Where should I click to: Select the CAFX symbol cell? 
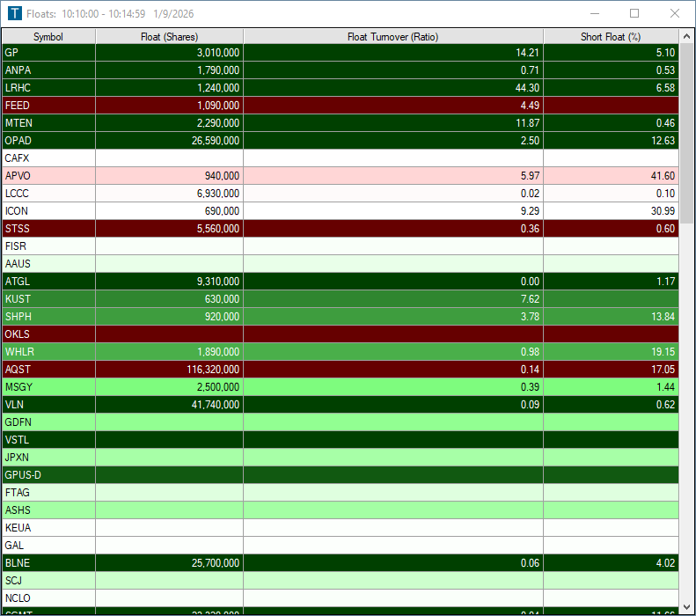(x=48, y=158)
